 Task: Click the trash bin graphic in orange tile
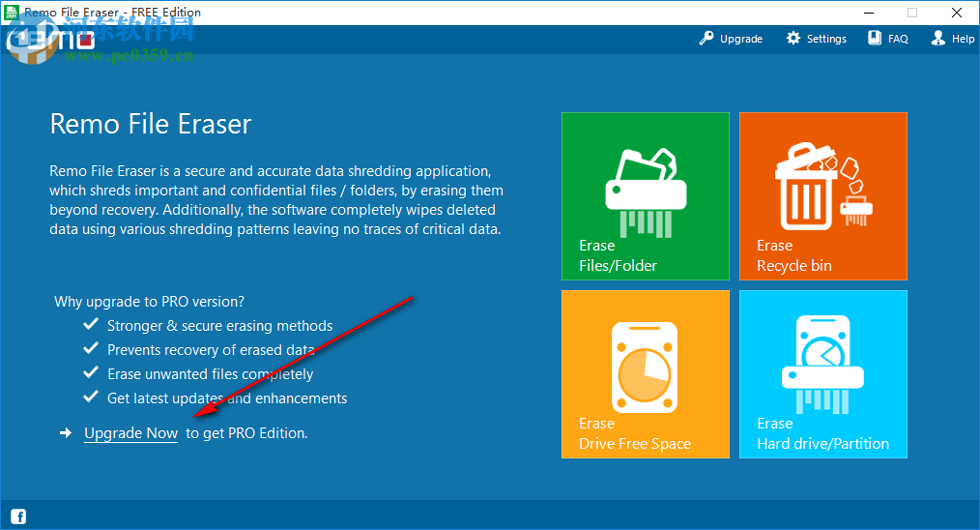tap(806, 187)
